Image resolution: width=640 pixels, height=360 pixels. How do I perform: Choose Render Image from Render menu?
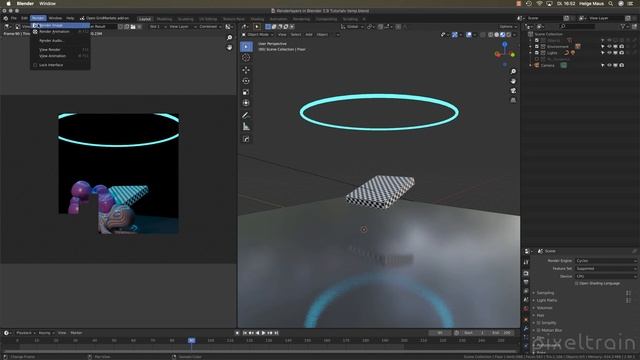pos(60,25)
